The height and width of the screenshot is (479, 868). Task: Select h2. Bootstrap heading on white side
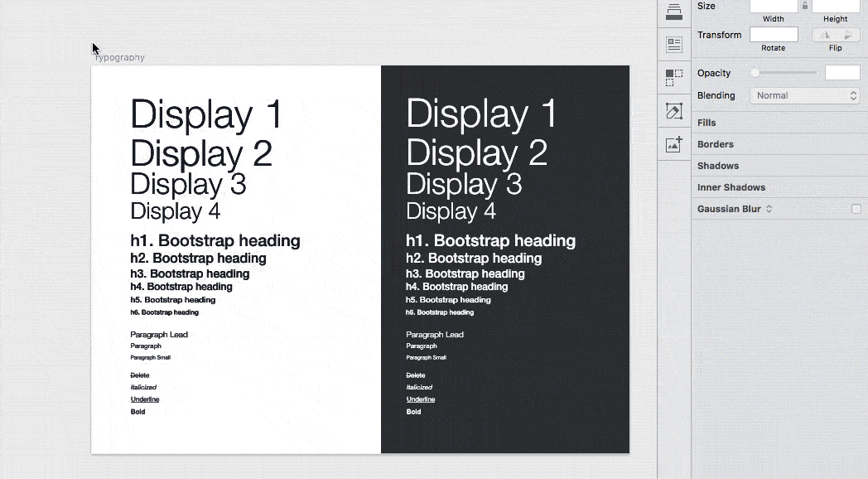[198, 258]
